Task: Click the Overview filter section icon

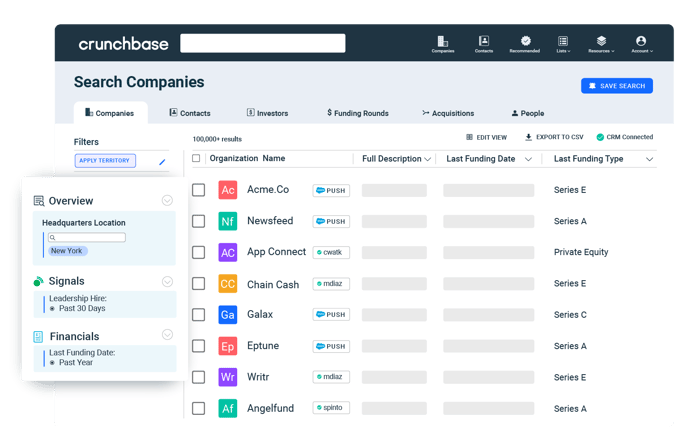Action: pos(39,201)
